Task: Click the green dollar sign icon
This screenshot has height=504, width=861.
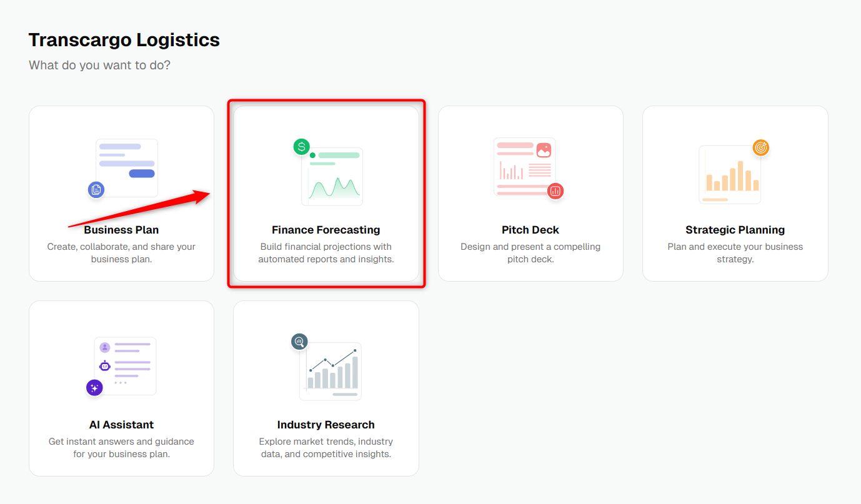Action: click(302, 147)
